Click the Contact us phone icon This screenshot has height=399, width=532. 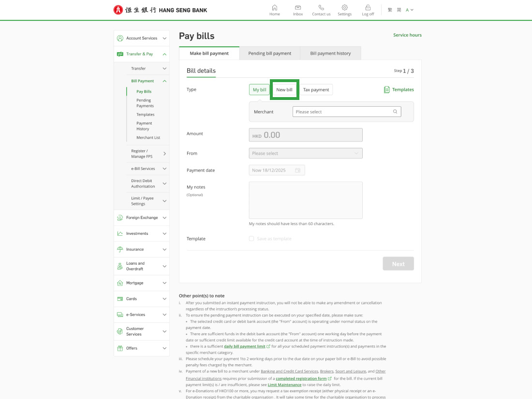pos(321,8)
